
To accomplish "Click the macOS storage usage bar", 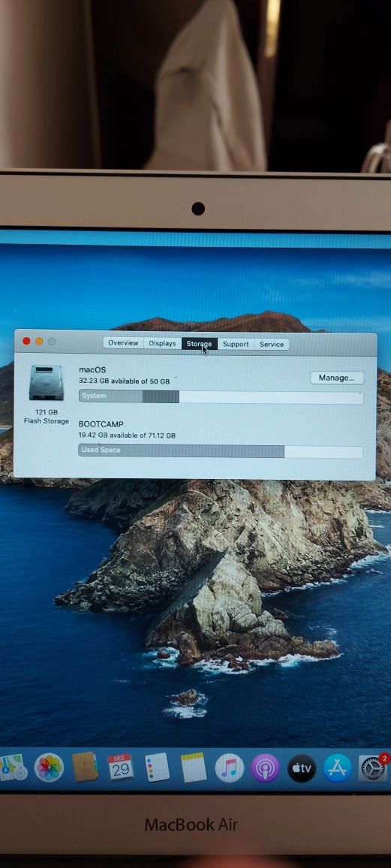I will (x=221, y=397).
